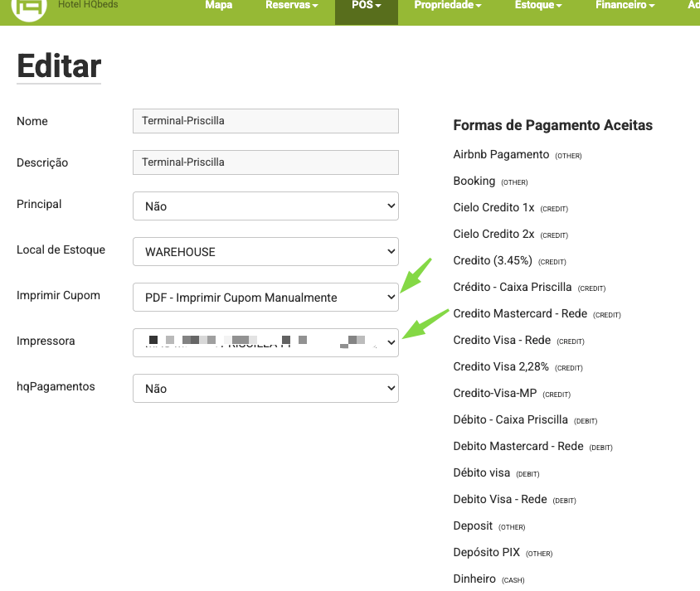
Task: Open the Principal dropdown
Action: (265, 206)
